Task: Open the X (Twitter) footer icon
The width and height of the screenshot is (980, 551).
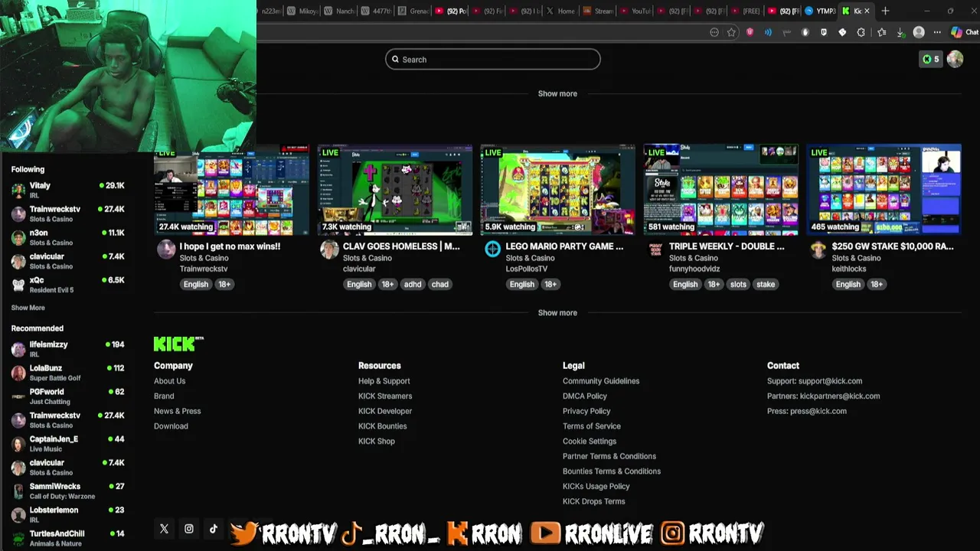Action: pos(164,529)
